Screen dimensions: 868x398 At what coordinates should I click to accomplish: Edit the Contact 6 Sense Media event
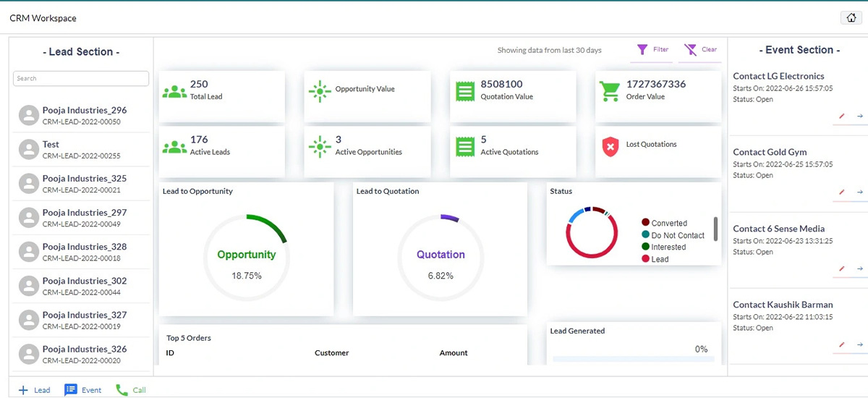pyautogui.click(x=841, y=268)
